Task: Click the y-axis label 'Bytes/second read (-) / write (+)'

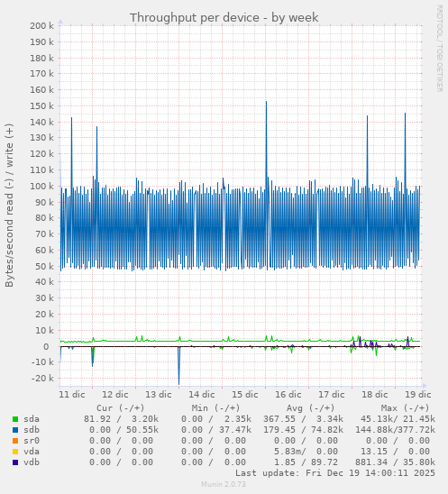Action: tap(9, 206)
